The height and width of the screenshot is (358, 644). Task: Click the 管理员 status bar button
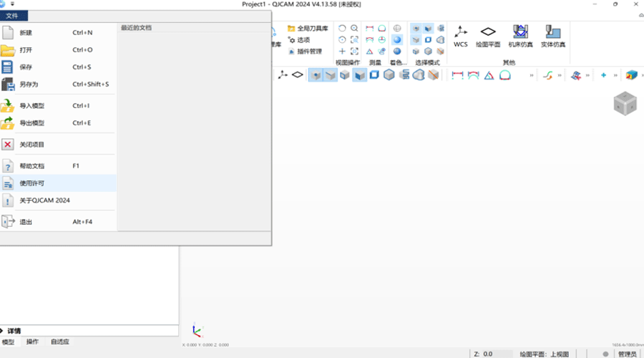click(627, 354)
